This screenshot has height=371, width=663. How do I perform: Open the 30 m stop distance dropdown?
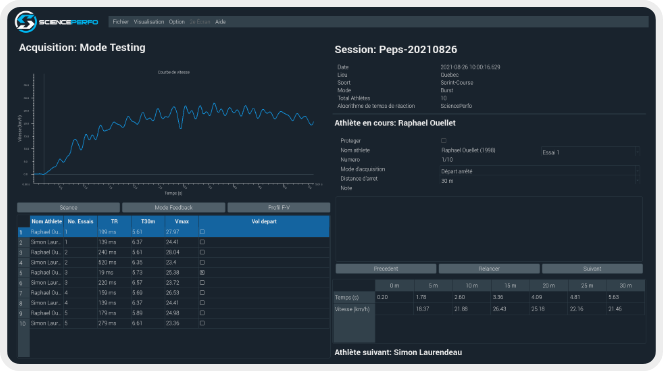coord(540,181)
